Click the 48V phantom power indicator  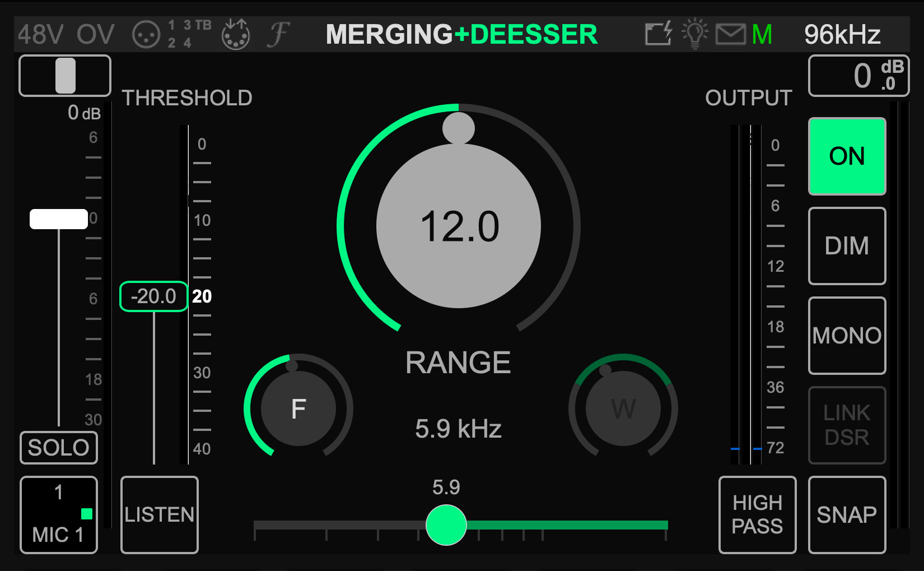40,35
